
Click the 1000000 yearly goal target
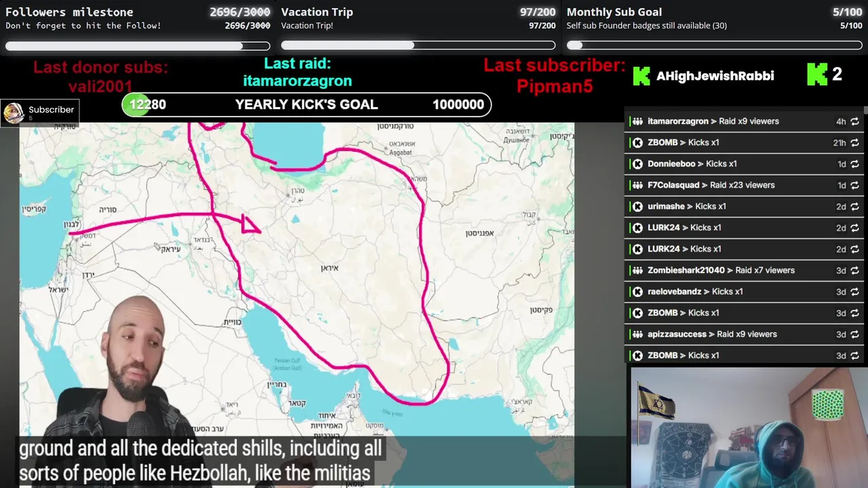[x=458, y=104]
